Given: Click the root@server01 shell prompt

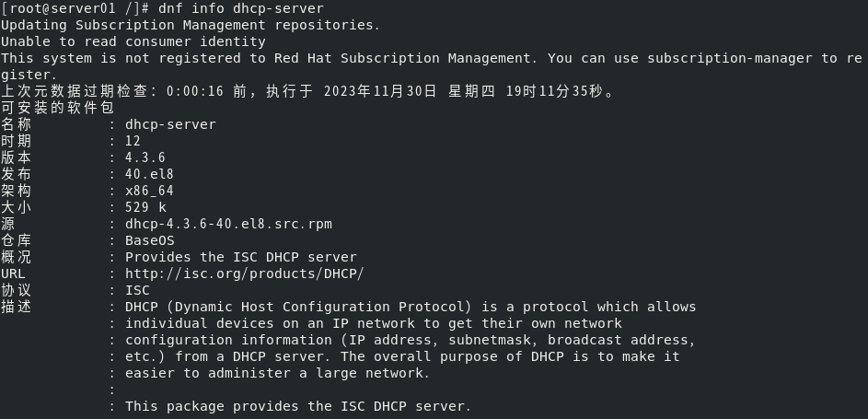Looking at the screenshot, I should [55, 8].
